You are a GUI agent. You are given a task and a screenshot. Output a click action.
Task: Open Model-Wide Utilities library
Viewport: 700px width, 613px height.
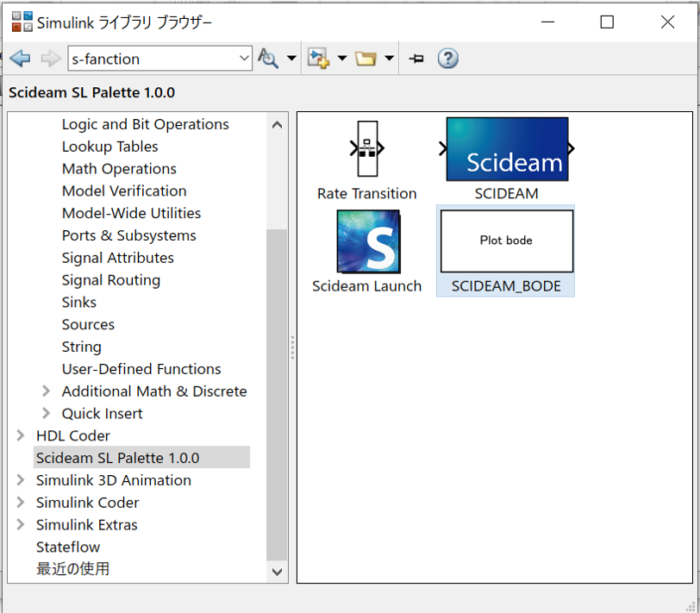[x=131, y=214]
